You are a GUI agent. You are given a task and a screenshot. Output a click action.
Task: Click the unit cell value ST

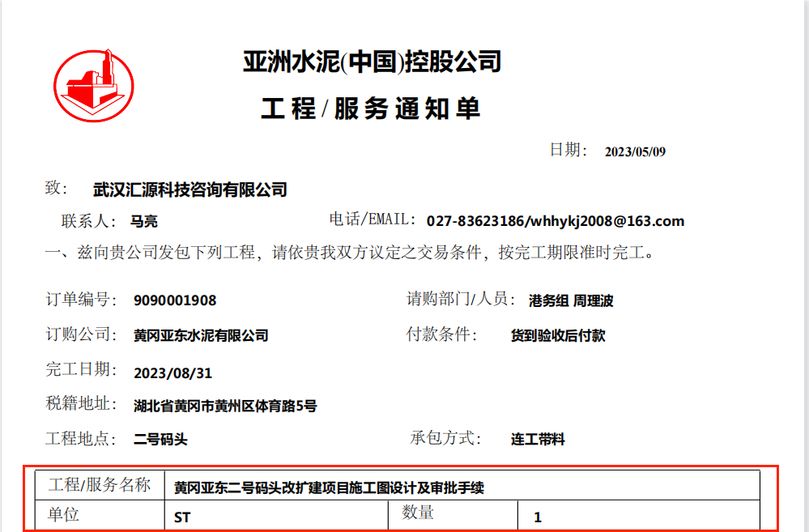182,517
